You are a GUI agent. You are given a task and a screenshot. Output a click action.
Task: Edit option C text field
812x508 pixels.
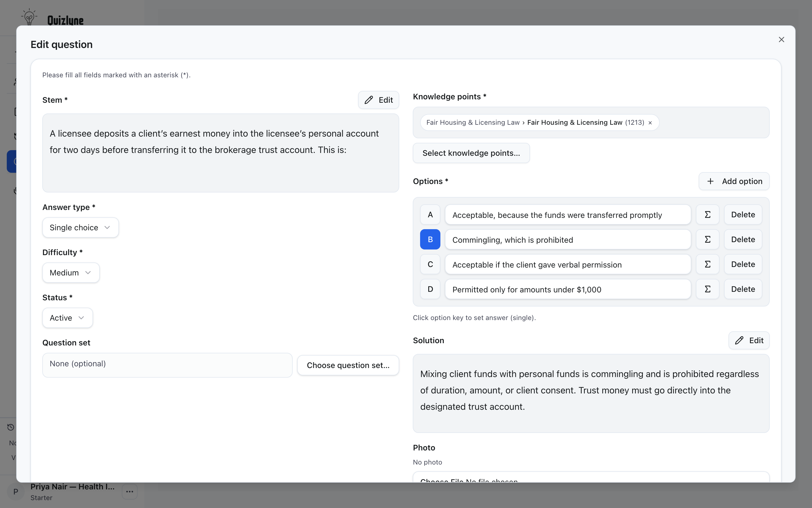tap(568, 264)
